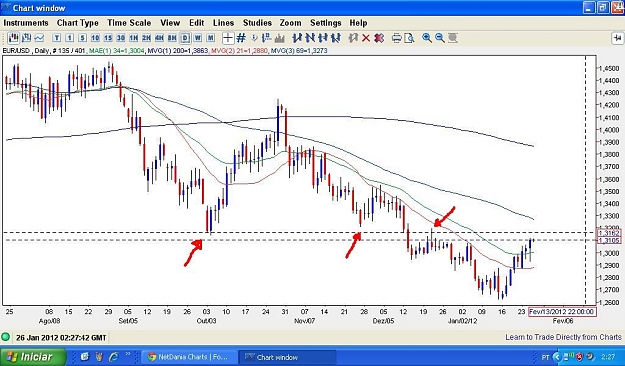This screenshot has height=366, width=625.
Task: Click the 1,3162 price label on axis
Action: (x=609, y=232)
